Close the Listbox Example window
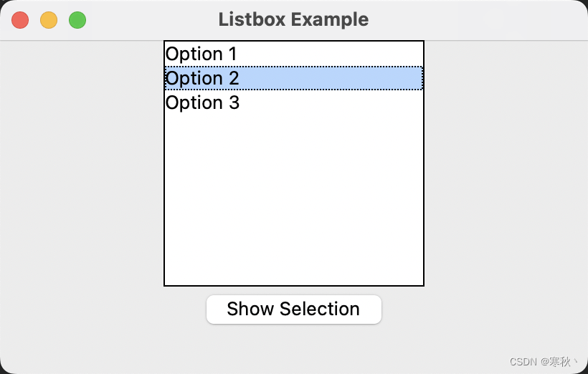Screen dimensions: 588x374 tap(20, 20)
